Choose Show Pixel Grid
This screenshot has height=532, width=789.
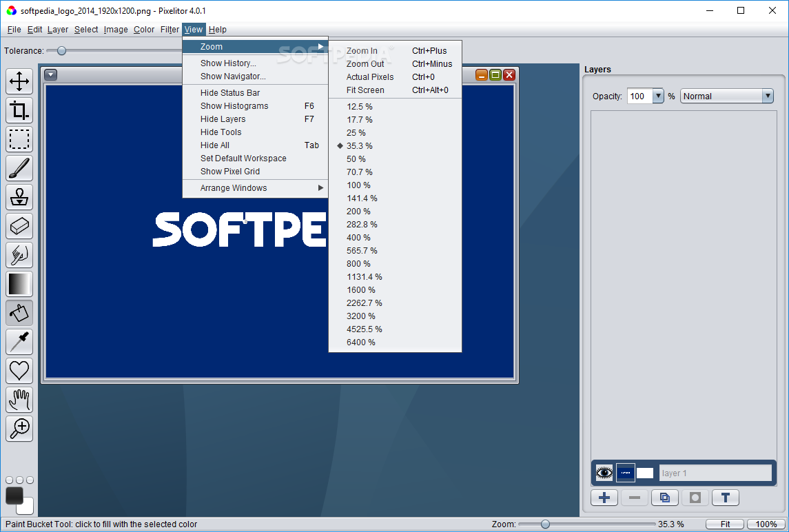(255, 171)
